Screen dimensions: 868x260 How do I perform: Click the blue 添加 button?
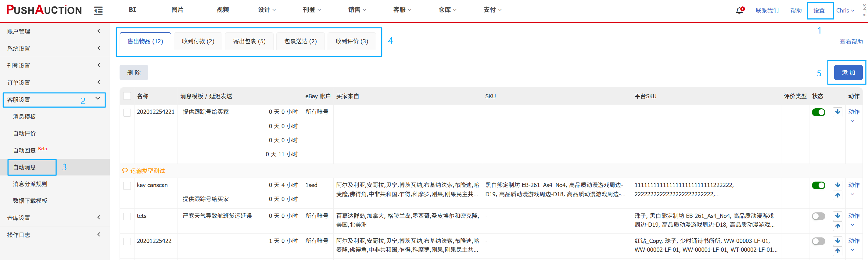pyautogui.click(x=848, y=73)
